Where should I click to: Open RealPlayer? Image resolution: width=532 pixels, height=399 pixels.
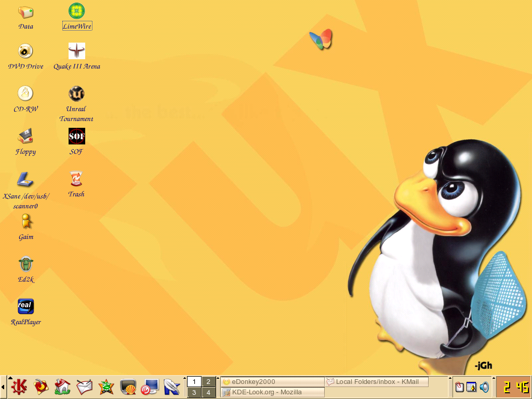click(25, 306)
